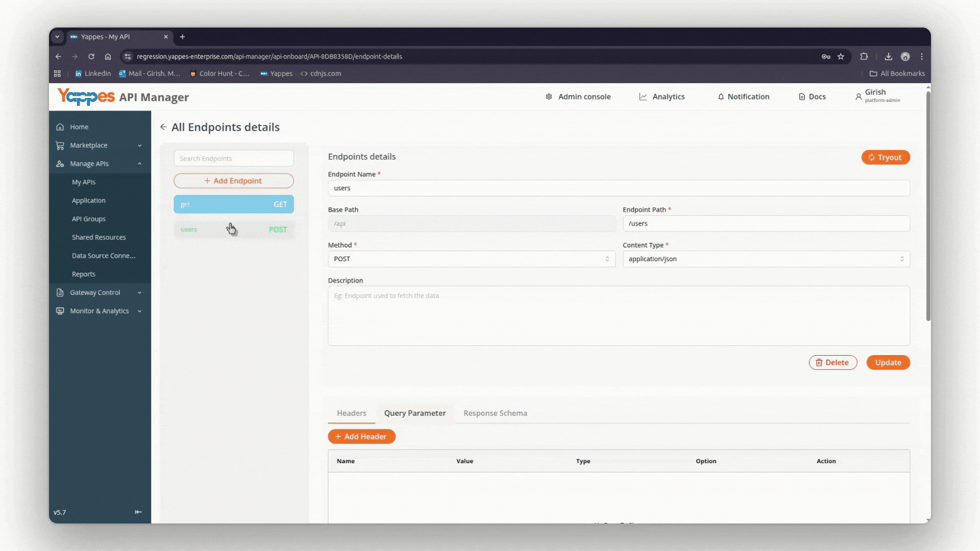Screen dimensions: 980x551
Task: Open browser downloads icon
Action: 889,57
